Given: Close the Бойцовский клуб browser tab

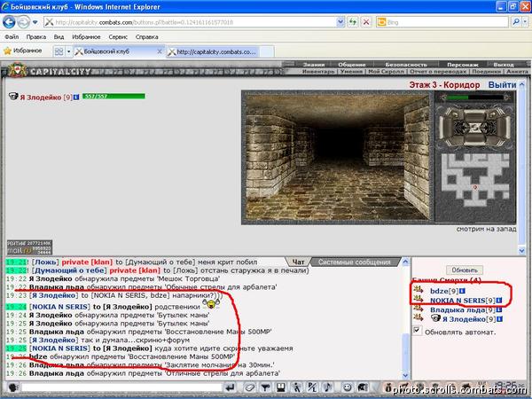Looking at the screenshot, I should [x=160, y=51].
